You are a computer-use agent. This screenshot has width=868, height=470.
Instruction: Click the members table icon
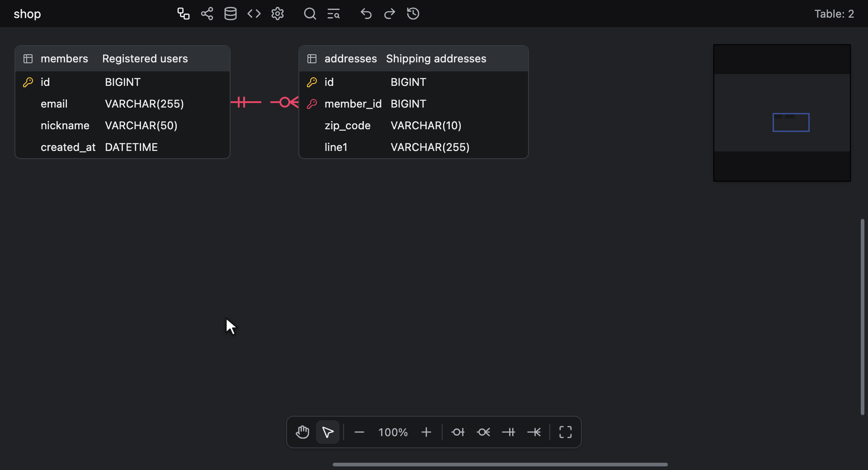pyautogui.click(x=28, y=59)
